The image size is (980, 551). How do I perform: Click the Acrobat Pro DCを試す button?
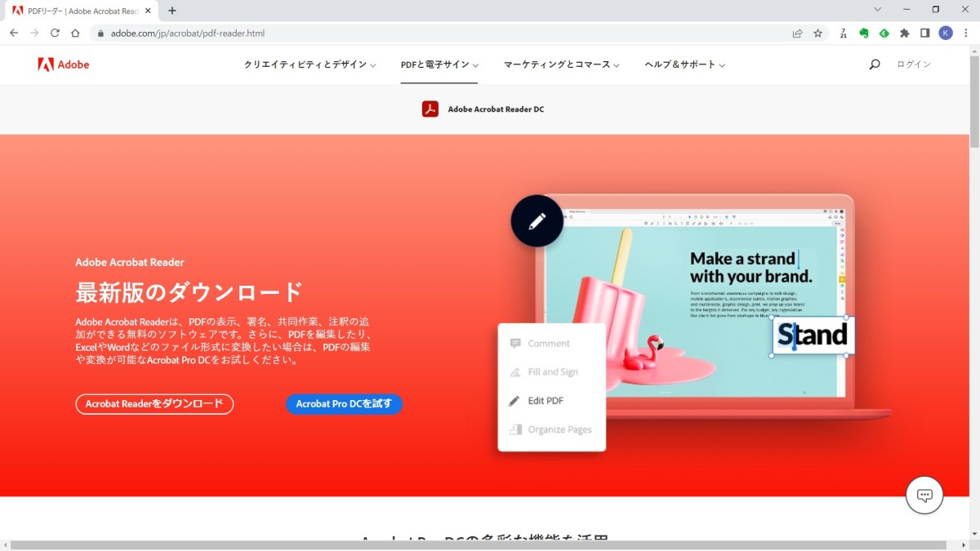point(344,404)
